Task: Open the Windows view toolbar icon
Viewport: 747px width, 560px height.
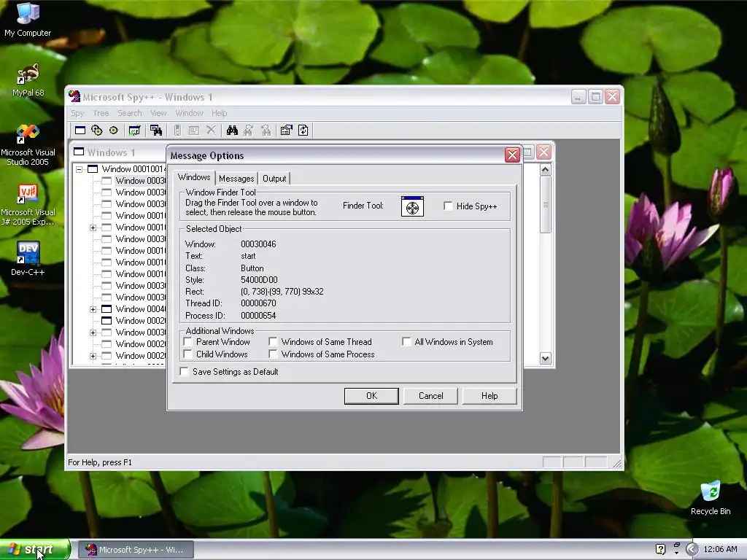Action: click(x=80, y=131)
